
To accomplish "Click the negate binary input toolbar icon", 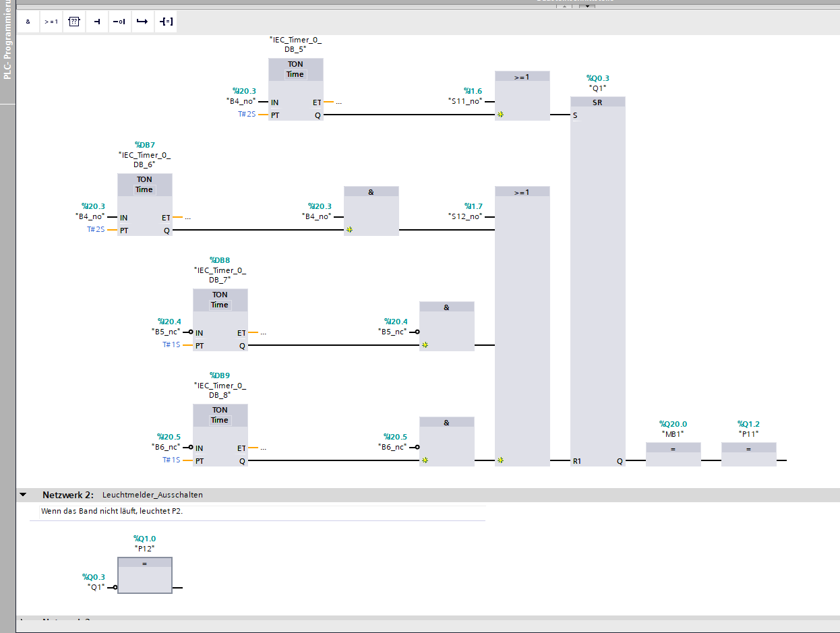I will click(119, 22).
